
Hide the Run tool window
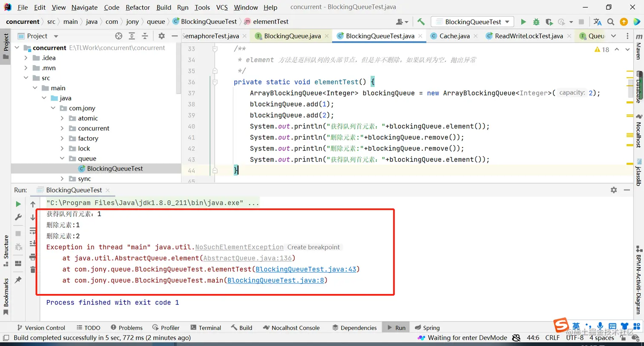(627, 190)
